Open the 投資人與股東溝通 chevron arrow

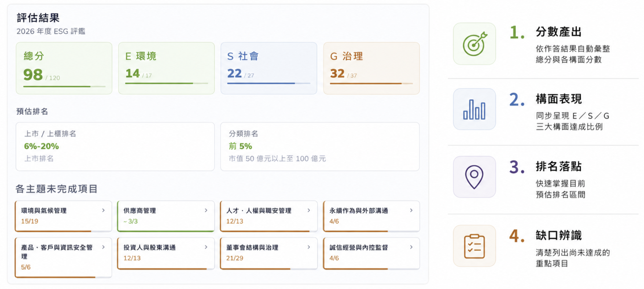click(206, 247)
